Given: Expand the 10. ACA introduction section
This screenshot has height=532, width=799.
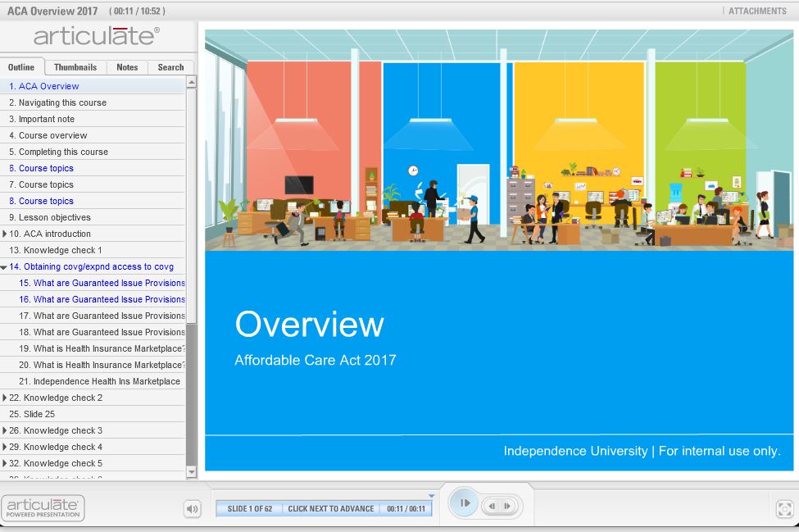Looking at the screenshot, I should [x=5, y=234].
